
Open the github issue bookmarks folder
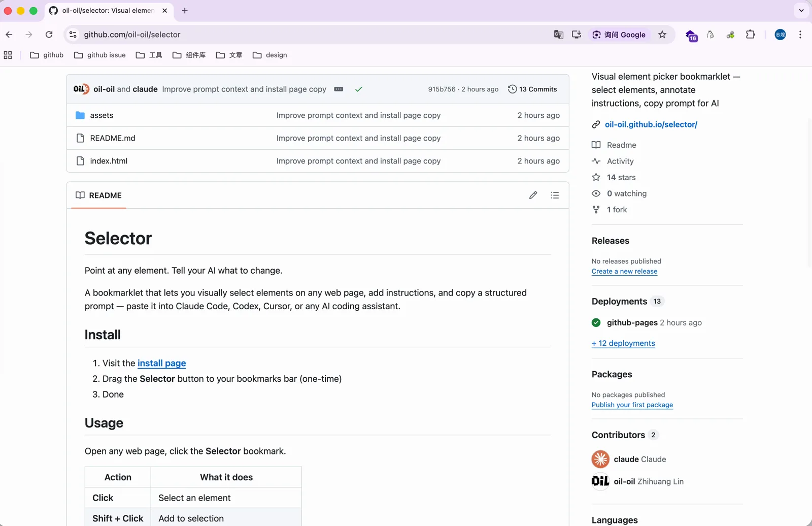click(100, 55)
